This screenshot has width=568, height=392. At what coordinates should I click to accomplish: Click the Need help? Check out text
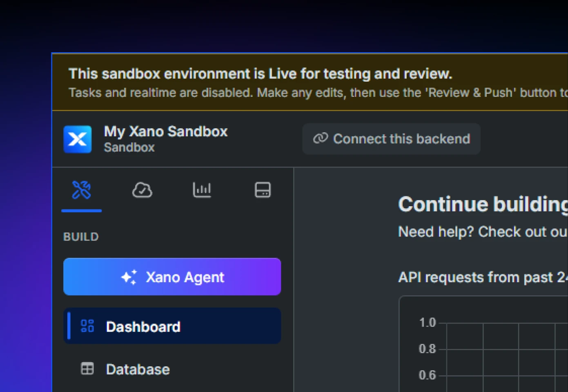pyautogui.click(x=483, y=232)
